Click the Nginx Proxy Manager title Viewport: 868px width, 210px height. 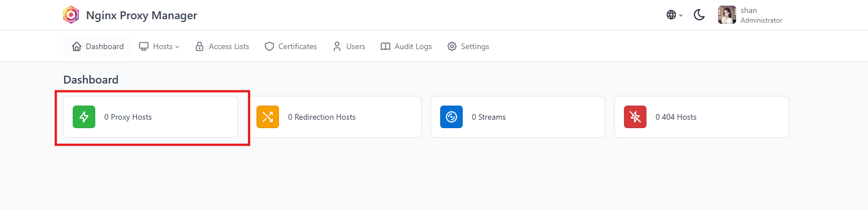coord(141,15)
